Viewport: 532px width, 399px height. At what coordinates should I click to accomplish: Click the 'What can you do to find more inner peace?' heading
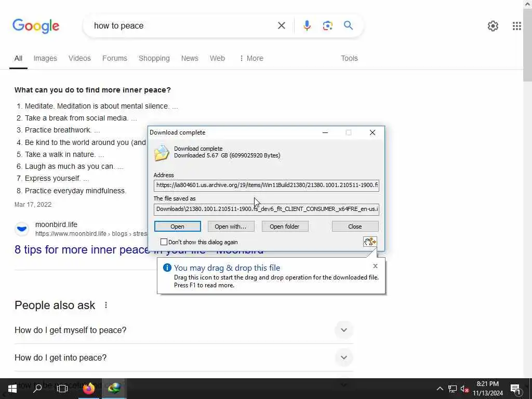click(x=92, y=90)
